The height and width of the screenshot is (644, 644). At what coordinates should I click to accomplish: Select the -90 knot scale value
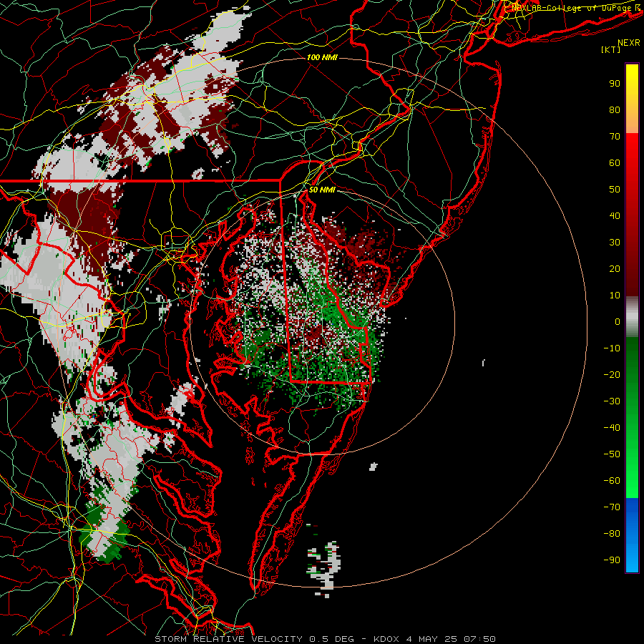[x=612, y=560]
